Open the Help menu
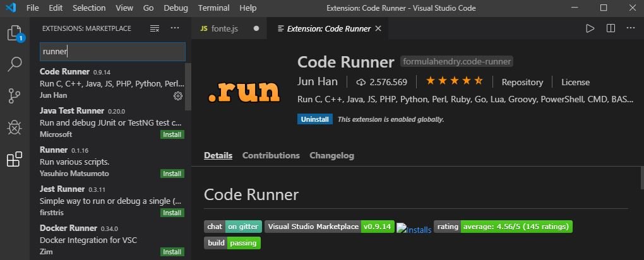Image resolution: width=644 pixels, height=260 pixels. click(248, 8)
